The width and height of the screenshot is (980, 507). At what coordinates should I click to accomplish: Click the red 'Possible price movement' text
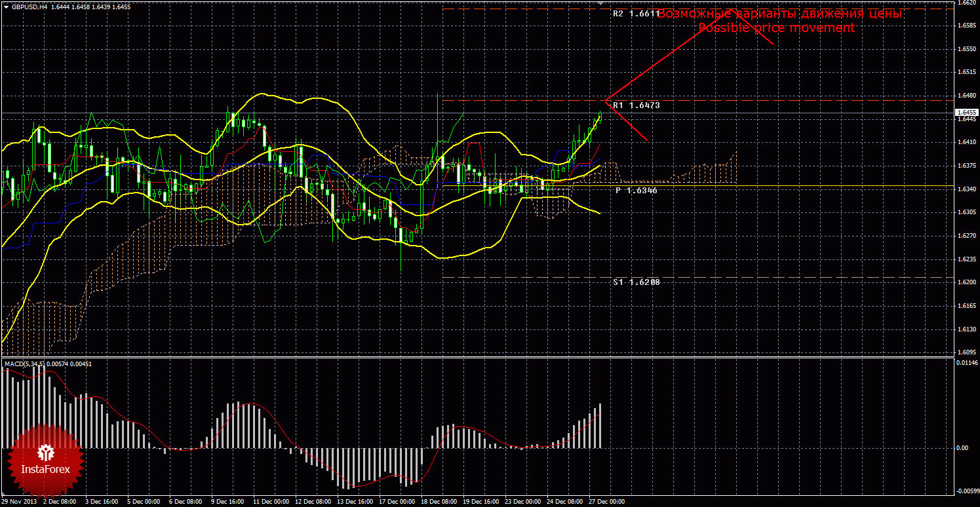pyautogui.click(x=776, y=28)
